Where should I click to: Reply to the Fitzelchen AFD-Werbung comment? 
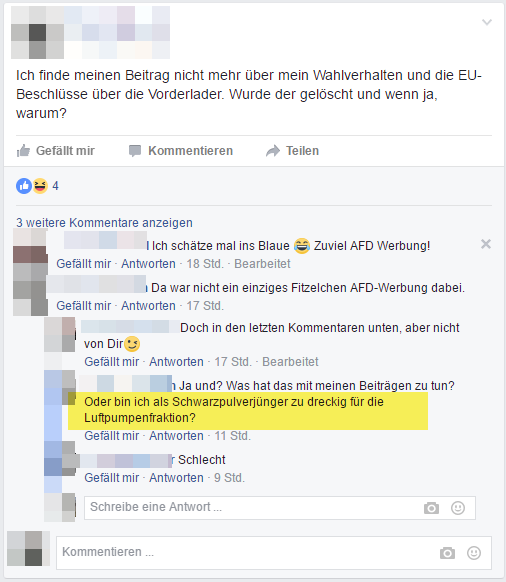[x=148, y=306]
